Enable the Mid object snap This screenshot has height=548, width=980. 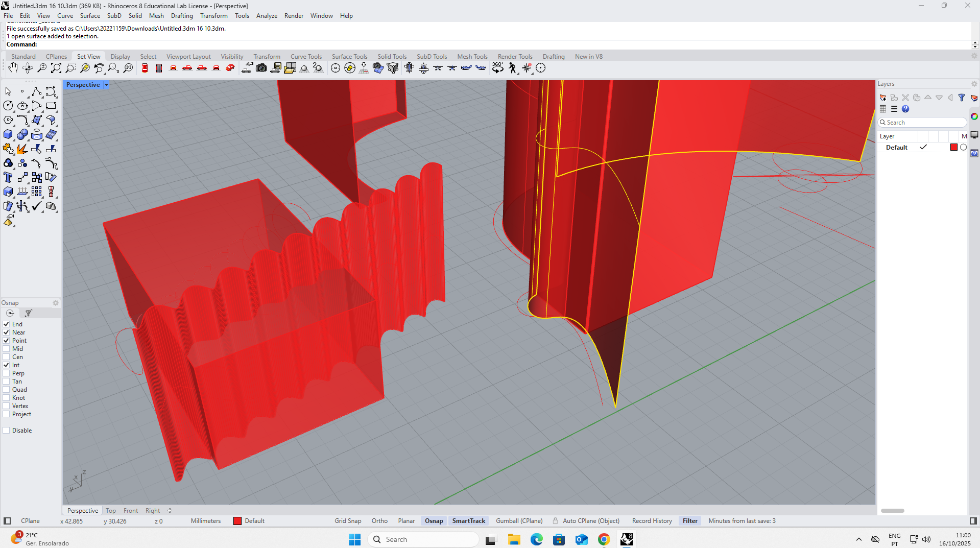tap(7, 349)
